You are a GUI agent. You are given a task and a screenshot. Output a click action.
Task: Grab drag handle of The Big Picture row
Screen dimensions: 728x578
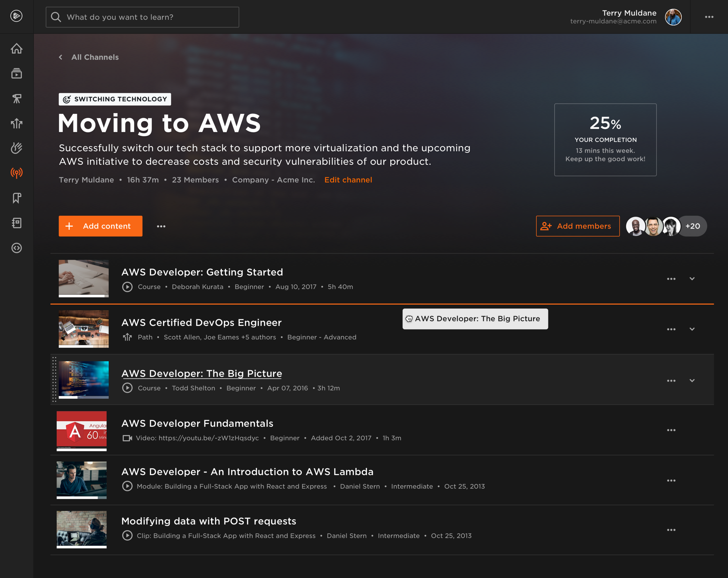(x=54, y=380)
